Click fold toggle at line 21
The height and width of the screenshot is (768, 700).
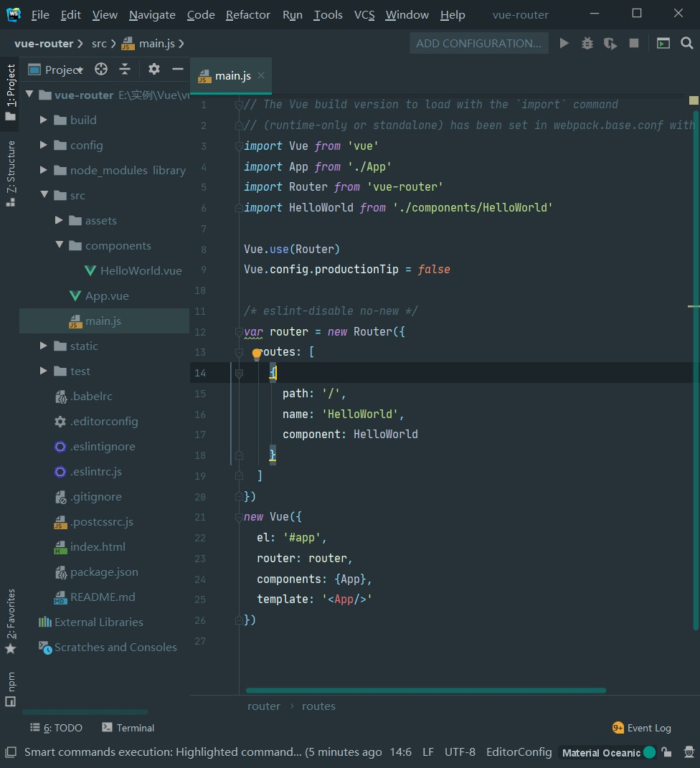tap(239, 517)
